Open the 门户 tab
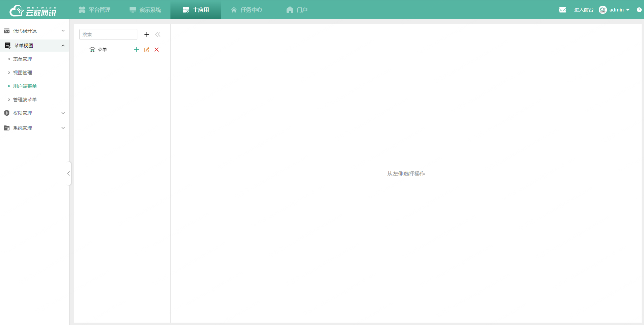This screenshot has height=325, width=644. click(297, 9)
